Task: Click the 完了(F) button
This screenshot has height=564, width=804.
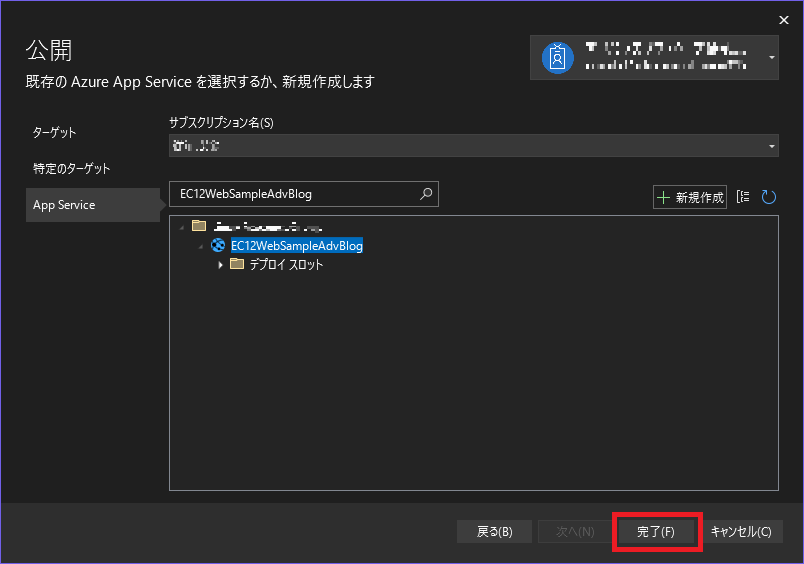Action: coord(656,532)
